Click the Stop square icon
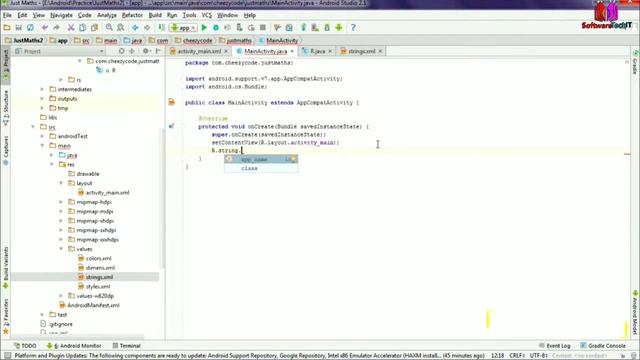The height and width of the screenshot is (360, 640). coord(263,28)
